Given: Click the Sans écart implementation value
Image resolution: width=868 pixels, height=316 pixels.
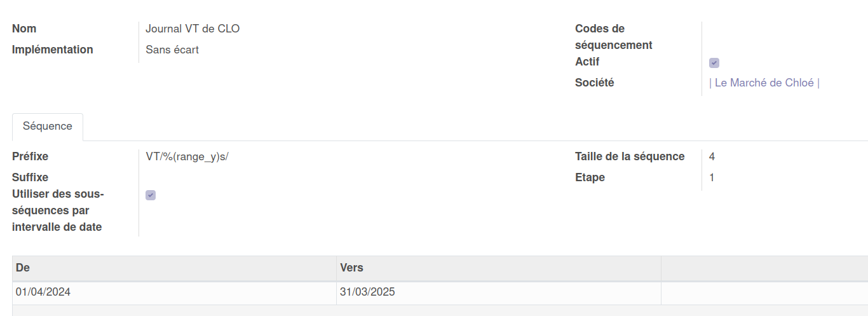Looking at the screenshot, I should [172, 50].
